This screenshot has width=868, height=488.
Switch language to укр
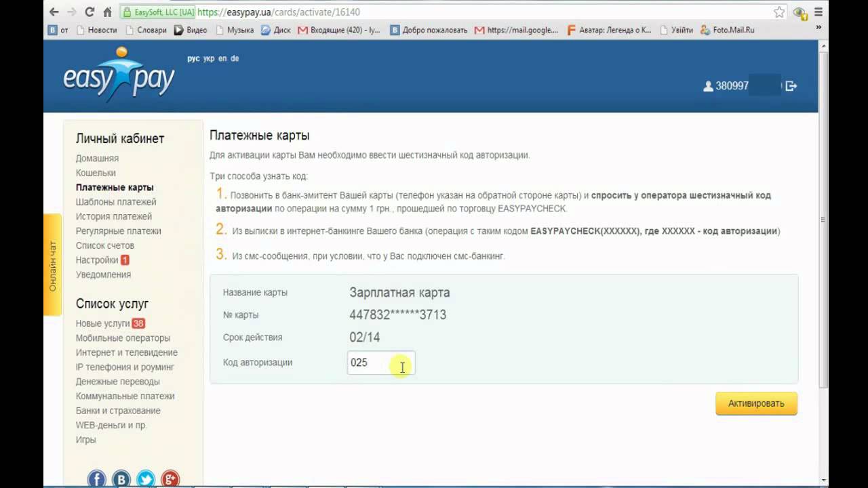click(x=209, y=59)
